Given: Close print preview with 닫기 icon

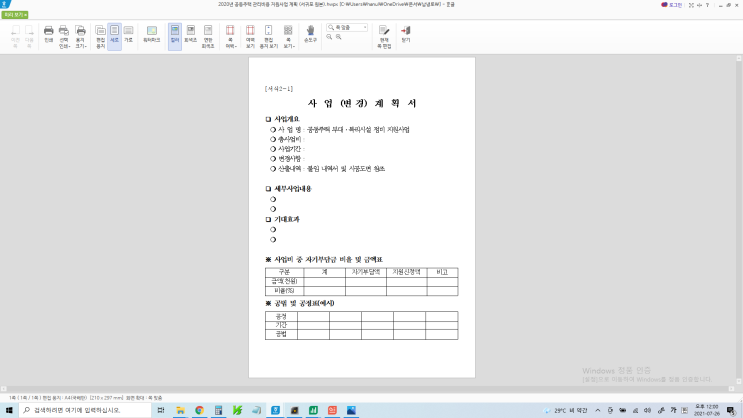Looking at the screenshot, I should [406, 34].
